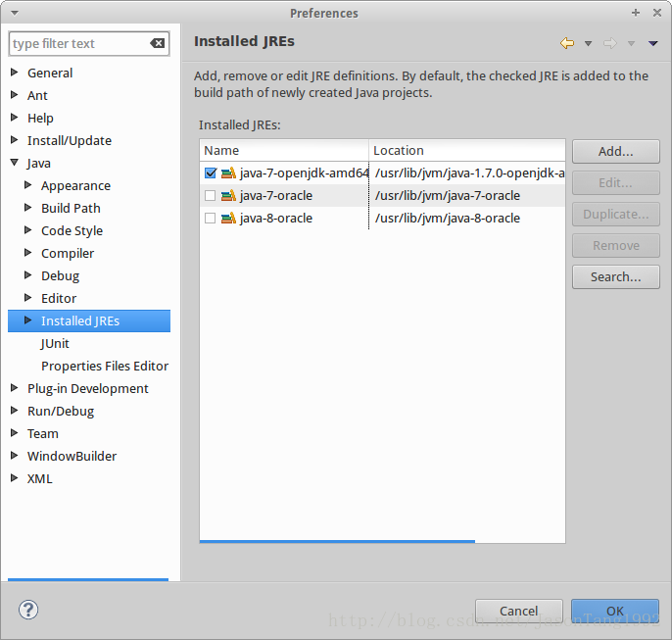672x640 pixels.
Task: Sort by the Name column header
Action: pyautogui.click(x=284, y=151)
